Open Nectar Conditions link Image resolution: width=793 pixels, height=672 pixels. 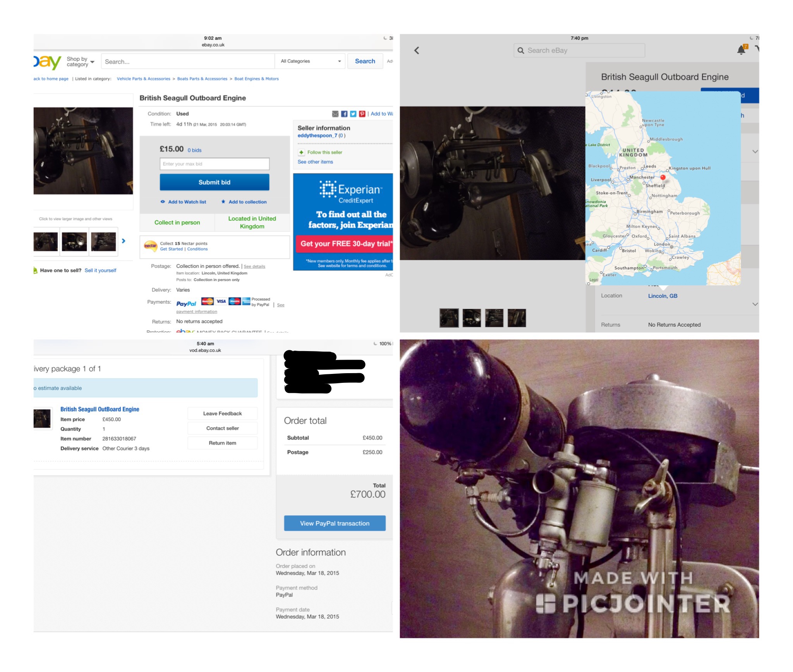click(197, 249)
